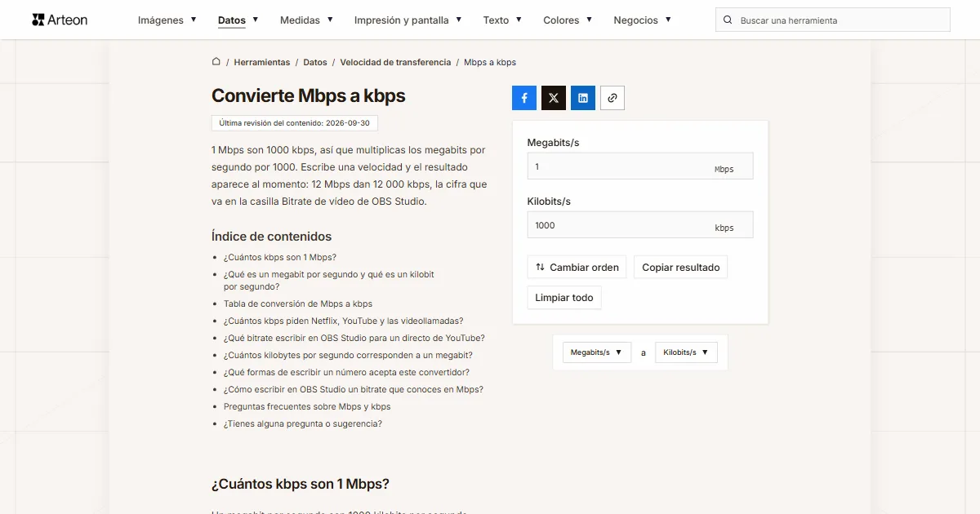
Task: Click the Kilobits/s input field
Action: 640,225
